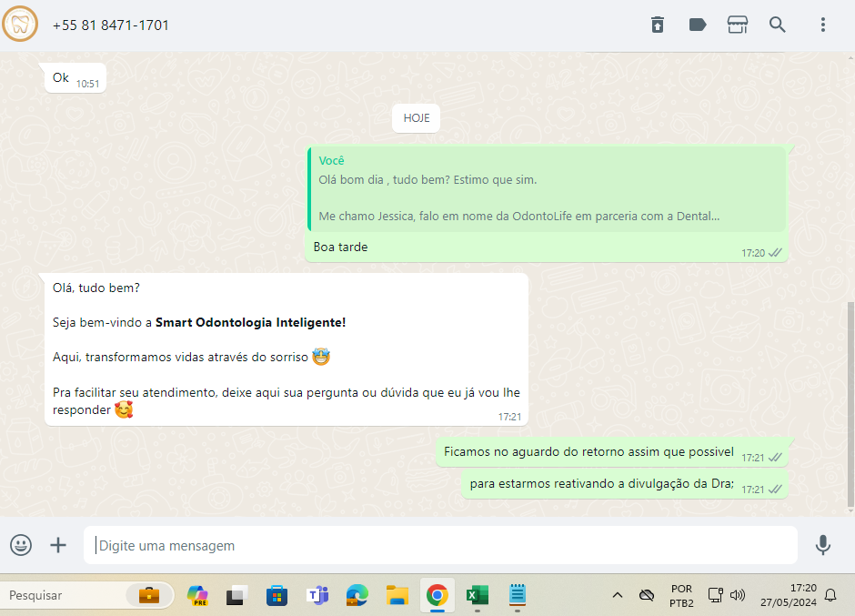Open Microsoft Teams from taskbar
Viewport: 855px width, 616px height.
pos(317,595)
